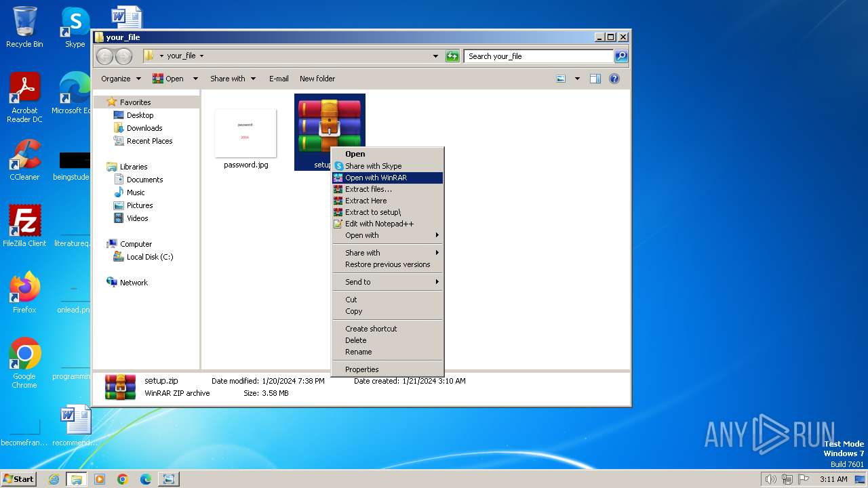This screenshot has height=488, width=868.
Task: Select Extract files... menu entry
Action: (x=387, y=189)
